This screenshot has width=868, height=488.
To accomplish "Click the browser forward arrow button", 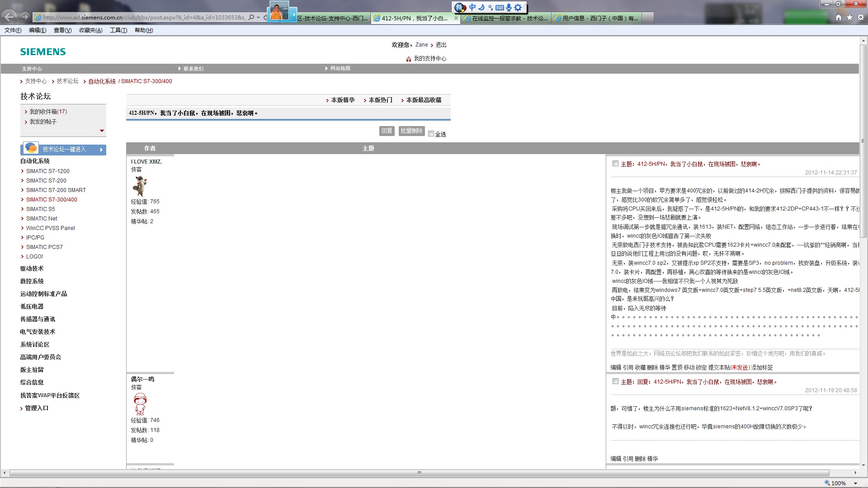I will pos(25,17).
